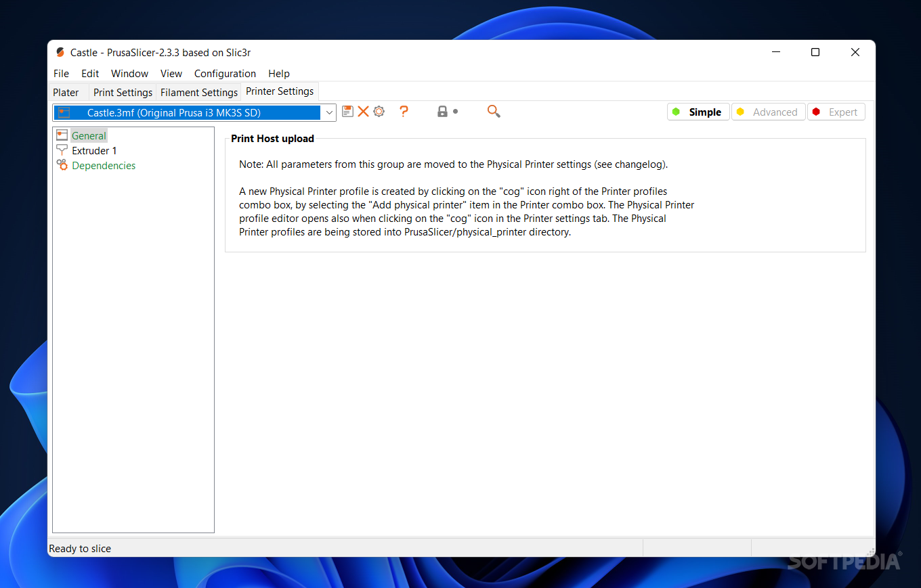Maximize the PrusaSlicer window

pyautogui.click(x=815, y=52)
